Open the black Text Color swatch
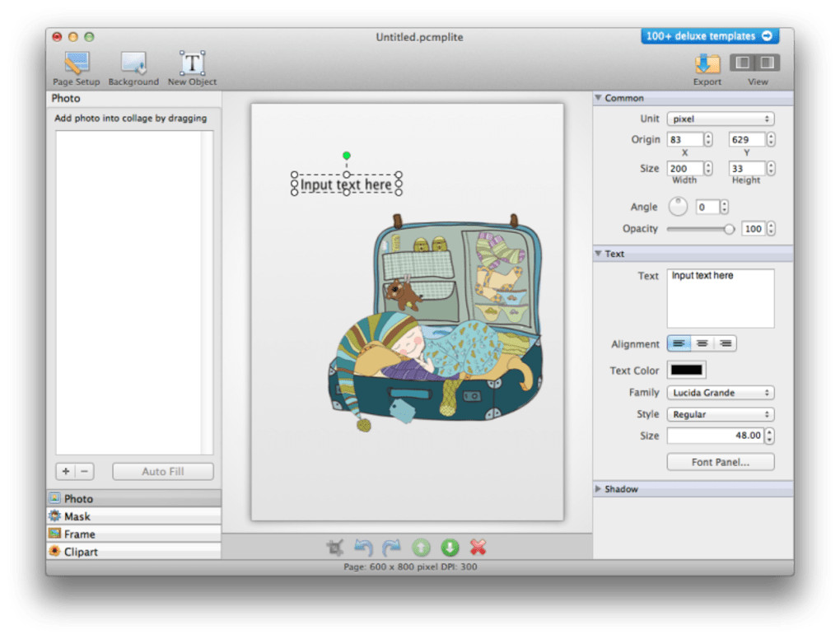The image size is (840, 639). [686, 371]
